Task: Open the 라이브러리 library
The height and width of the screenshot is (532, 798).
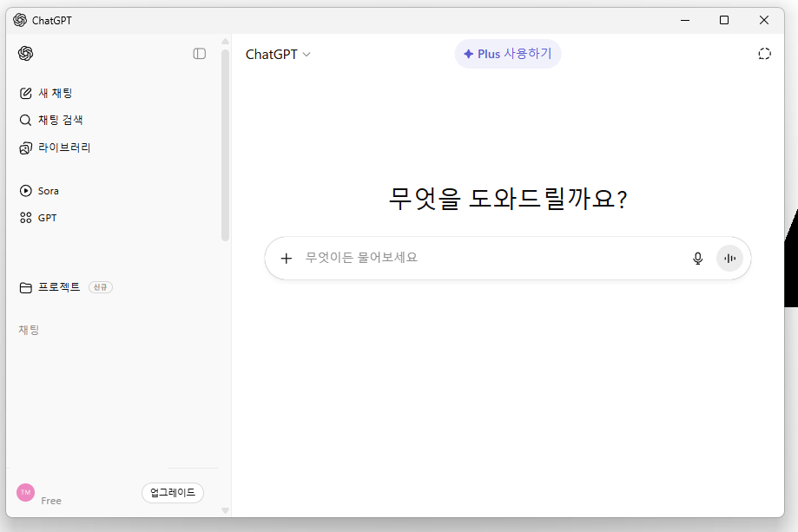Action: pyautogui.click(x=55, y=148)
